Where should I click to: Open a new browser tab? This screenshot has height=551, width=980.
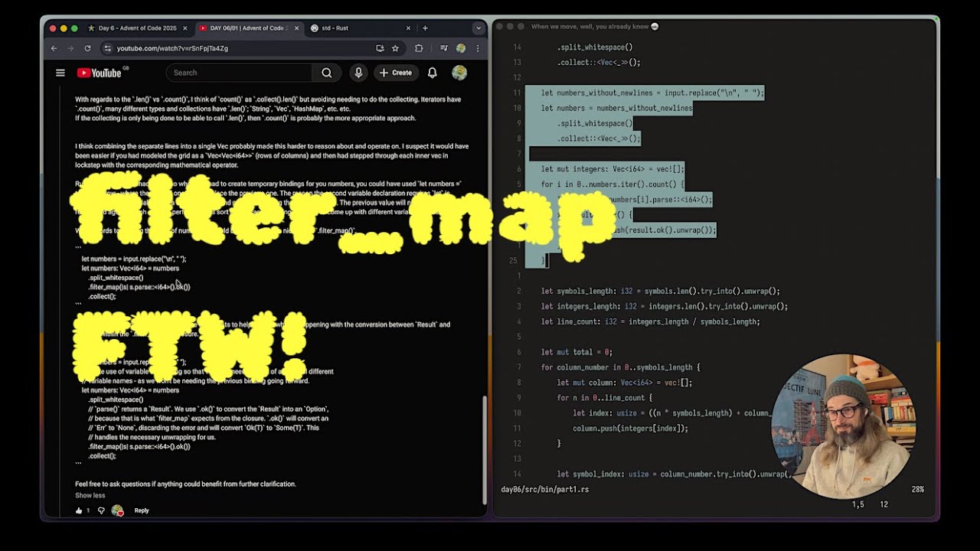click(425, 28)
